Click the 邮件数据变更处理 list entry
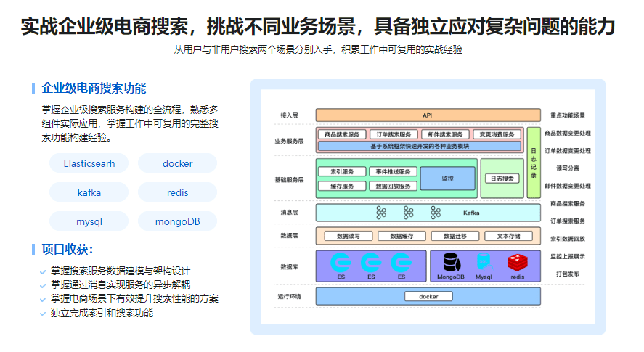Screen dimensions: 644x352 pyautogui.click(x=568, y=186)
